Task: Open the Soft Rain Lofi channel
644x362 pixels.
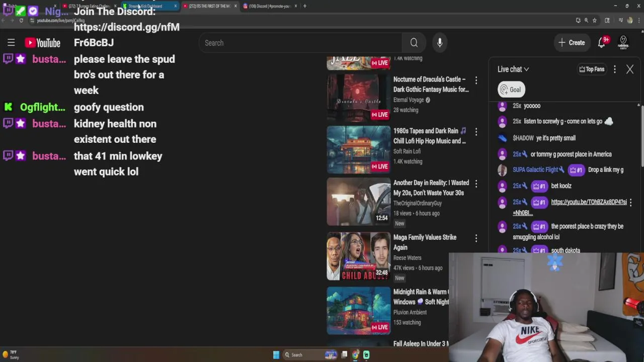Action: click(x=407, y=151)
